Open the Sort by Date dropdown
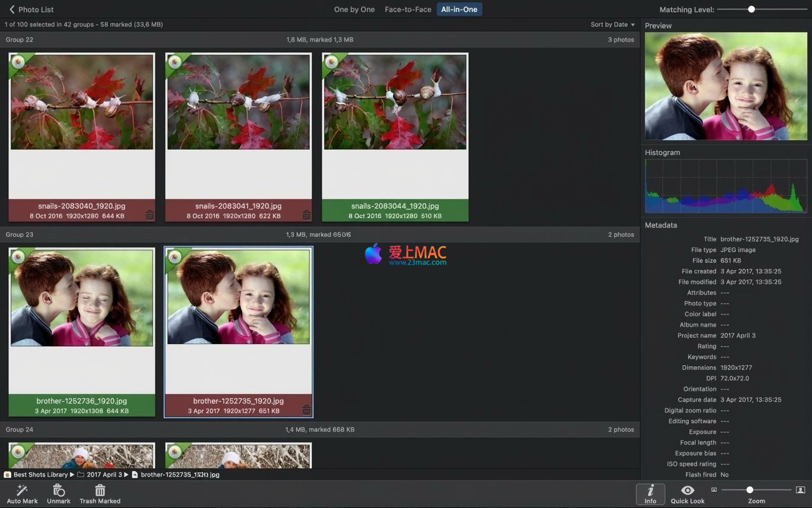Image resolution: width=812 pixels, height=508 pixels. click(x=612, y=24)
